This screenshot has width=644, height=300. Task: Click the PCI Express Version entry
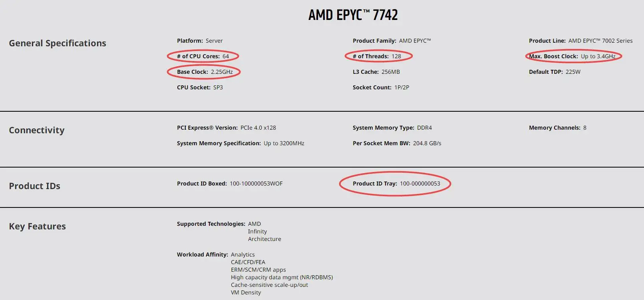(227, 128)
